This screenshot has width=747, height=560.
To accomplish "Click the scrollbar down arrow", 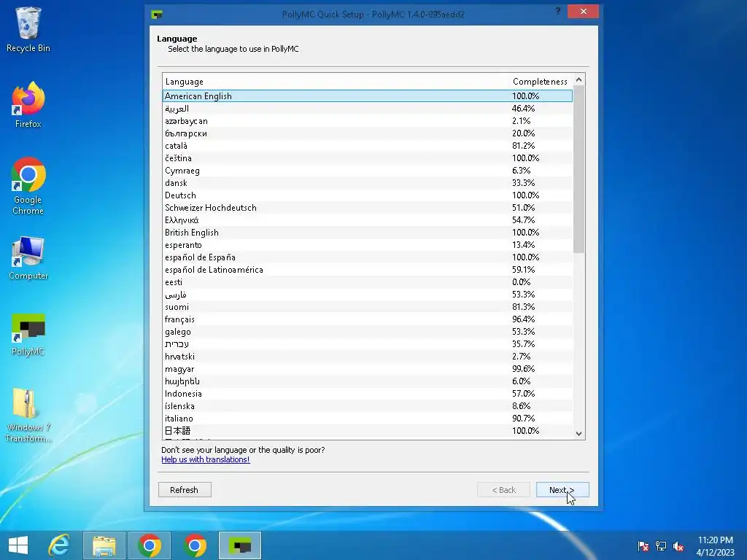I will tap(578, 433).
